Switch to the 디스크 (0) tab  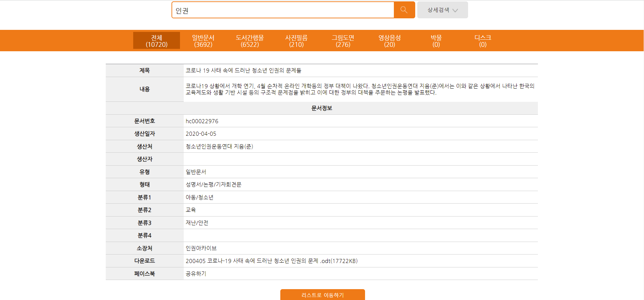[483, 41]
